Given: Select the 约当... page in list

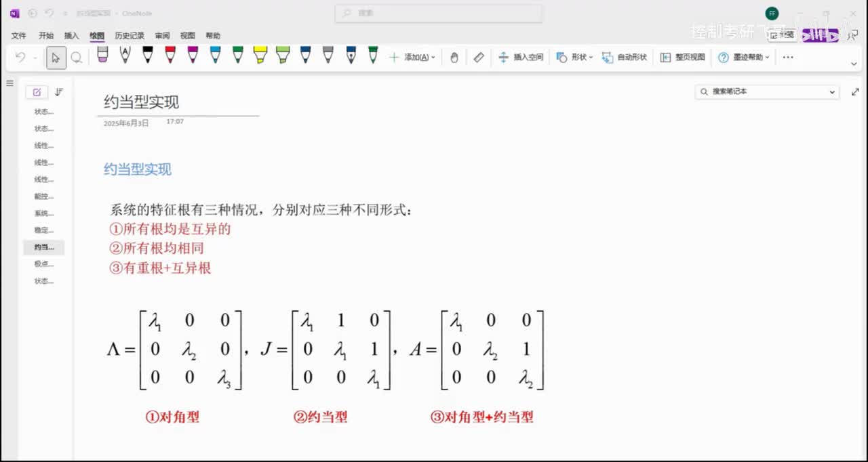Looking at the screenshot, I should (x=44, y=247).
